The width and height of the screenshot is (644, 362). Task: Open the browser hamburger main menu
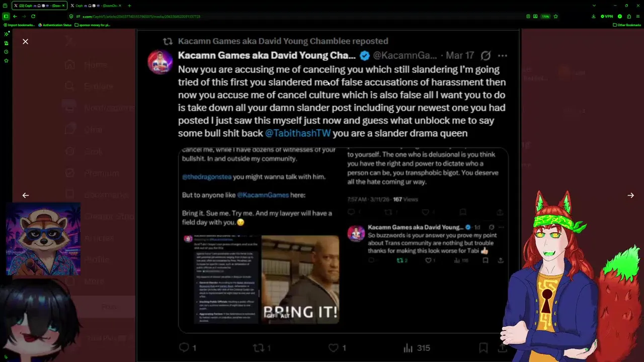click(638, 16)
